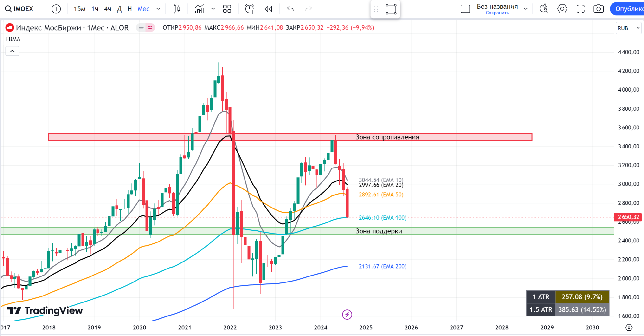Take a snapshot with the camera icon
The height and width of the screenshot is (336, 644).
click(599, 9)
